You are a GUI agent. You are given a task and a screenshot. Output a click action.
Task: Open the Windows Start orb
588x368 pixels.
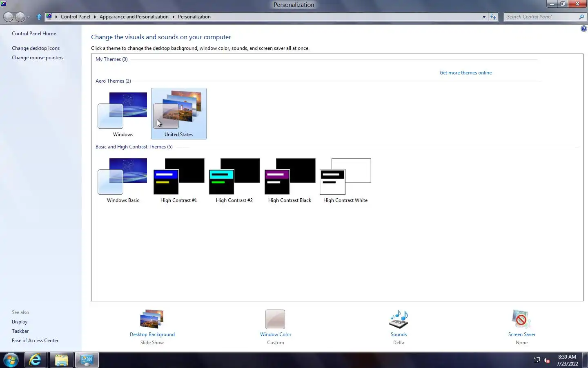point(11,360)
